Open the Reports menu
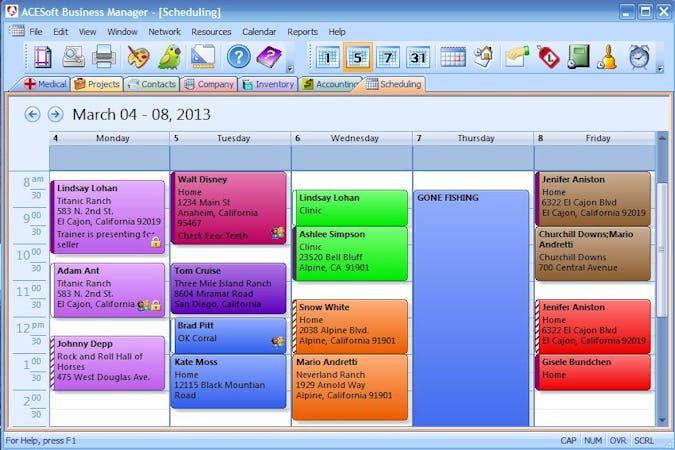The width and height of the screenshot is (675, 450). [302, 32]
